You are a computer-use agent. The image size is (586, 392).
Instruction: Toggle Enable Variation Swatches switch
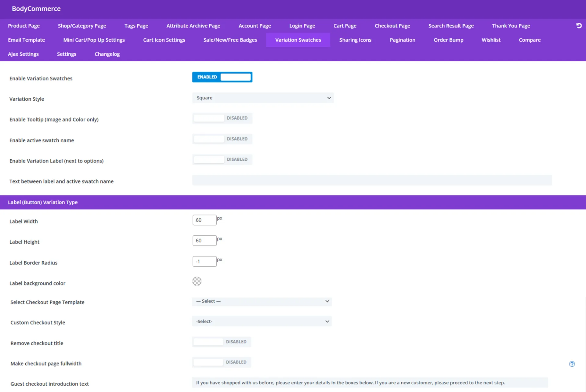click(222, 77)
